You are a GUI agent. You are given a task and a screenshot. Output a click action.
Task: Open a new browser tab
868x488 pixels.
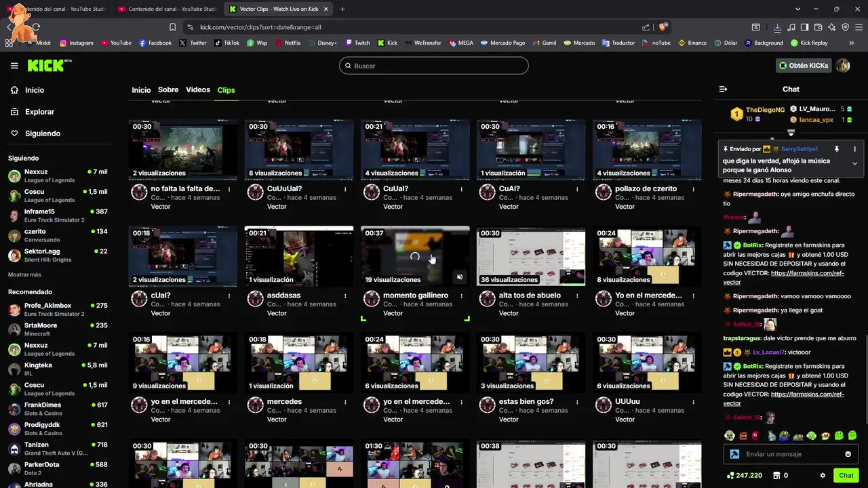pos(342,9)
